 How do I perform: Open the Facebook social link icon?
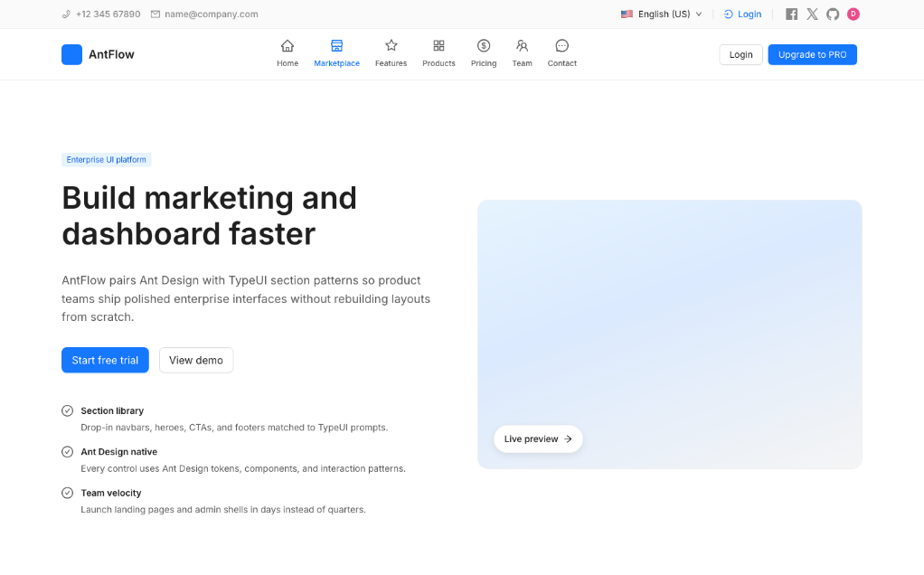click(791, 14)
